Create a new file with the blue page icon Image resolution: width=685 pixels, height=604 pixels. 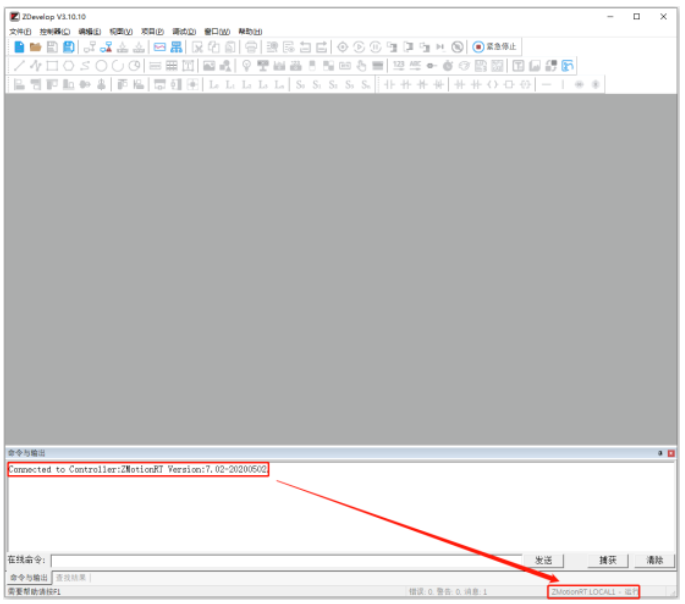coord(19,47)
